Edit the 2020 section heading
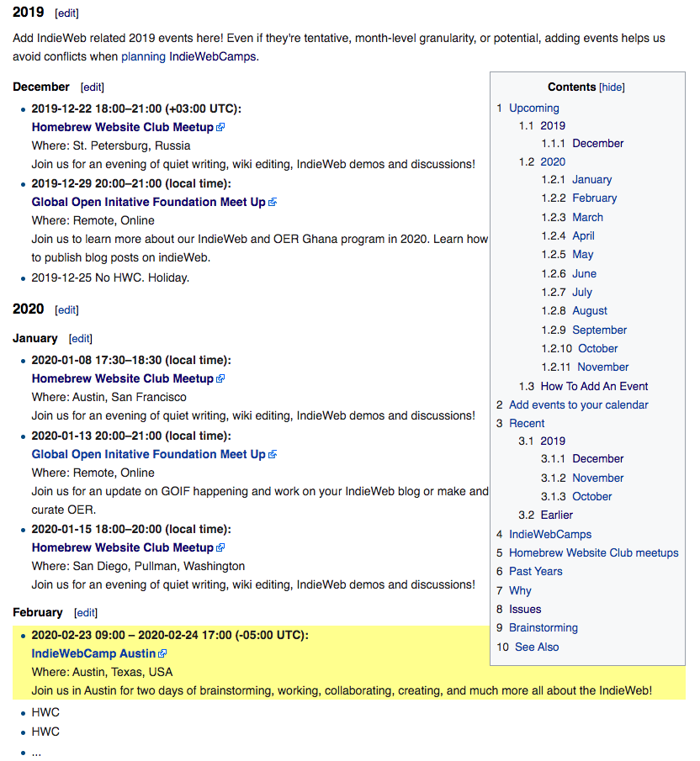Image resolution: width=700 pixels, height=761 pixels. click(66, 310)
